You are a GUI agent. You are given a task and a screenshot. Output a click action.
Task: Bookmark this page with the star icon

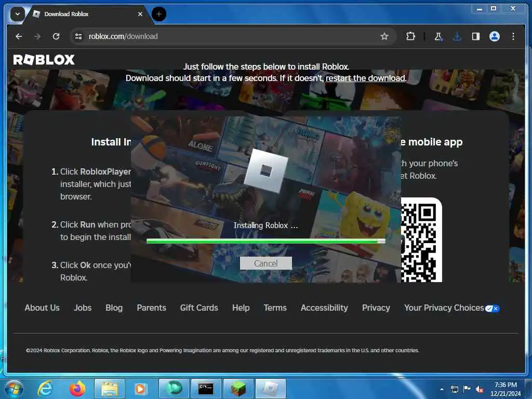(x=384, y=36)
